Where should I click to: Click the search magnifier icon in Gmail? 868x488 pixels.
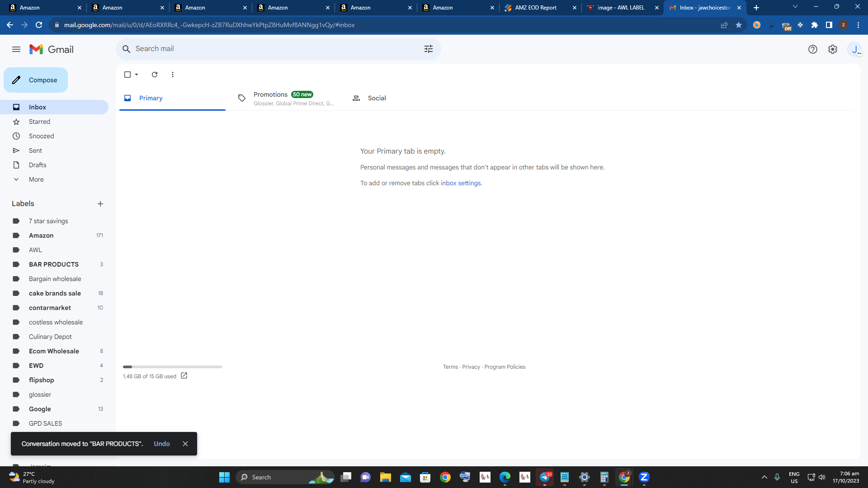click(126, 49)
